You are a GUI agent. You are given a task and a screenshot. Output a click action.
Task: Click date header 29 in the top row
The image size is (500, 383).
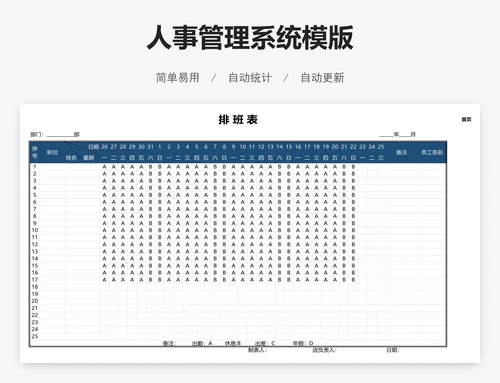click(132, 147)
